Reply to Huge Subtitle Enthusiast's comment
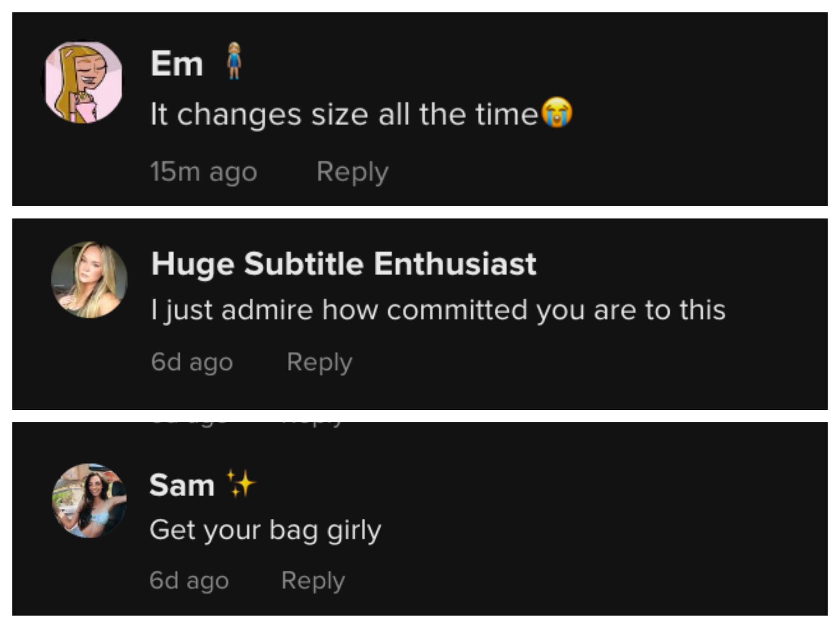Screen dimensions: 840x628 [319, 362]
